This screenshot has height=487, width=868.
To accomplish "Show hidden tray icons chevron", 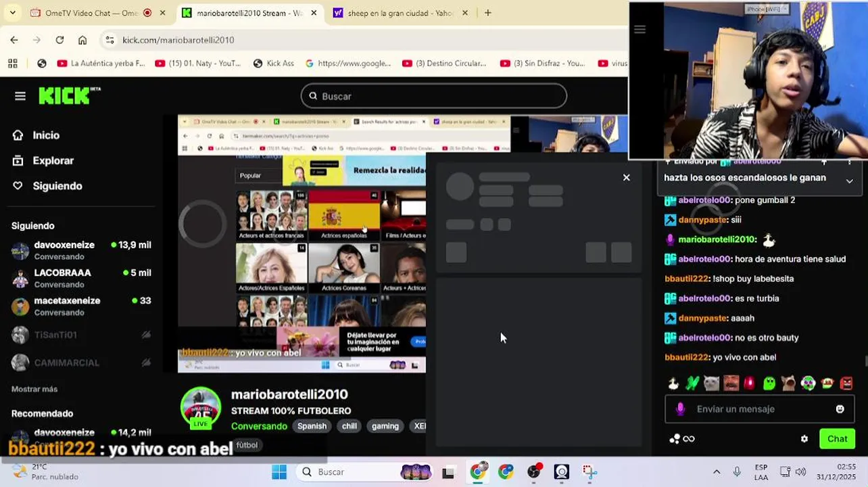I will pyautogui.click(x=717, y=472).
